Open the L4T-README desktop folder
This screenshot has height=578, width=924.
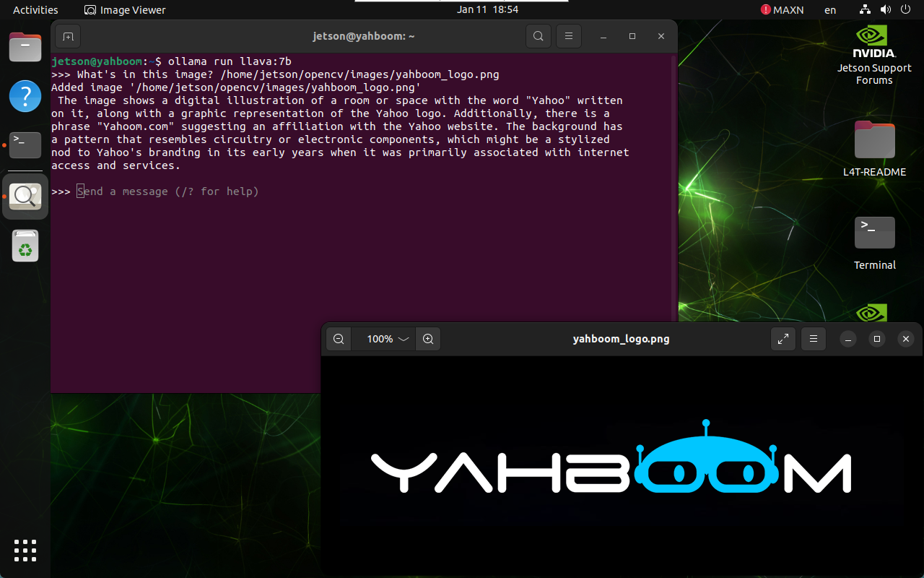(x=874, y=148)
